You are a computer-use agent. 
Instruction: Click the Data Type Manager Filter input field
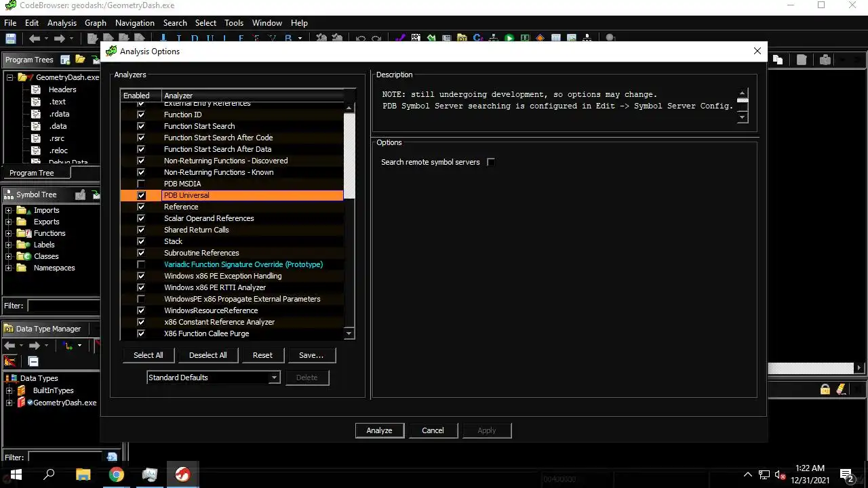[x=66, y=457]
